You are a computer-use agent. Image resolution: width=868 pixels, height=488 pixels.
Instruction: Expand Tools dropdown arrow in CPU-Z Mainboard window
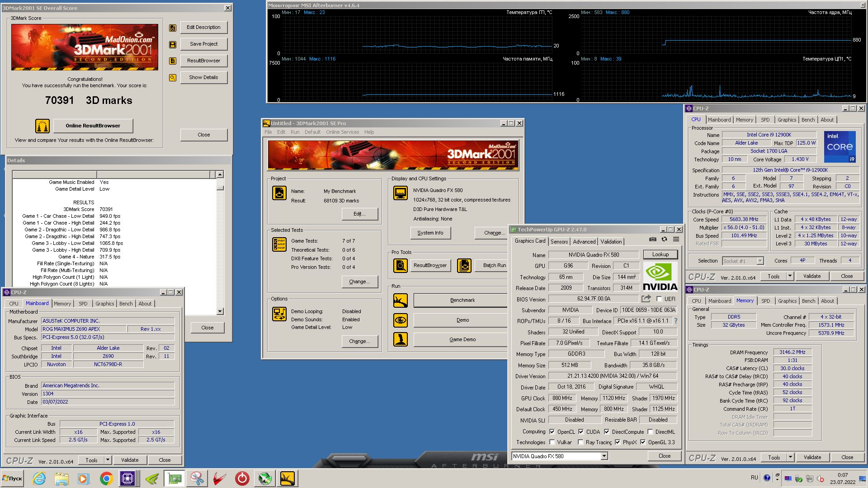point(108,460)
